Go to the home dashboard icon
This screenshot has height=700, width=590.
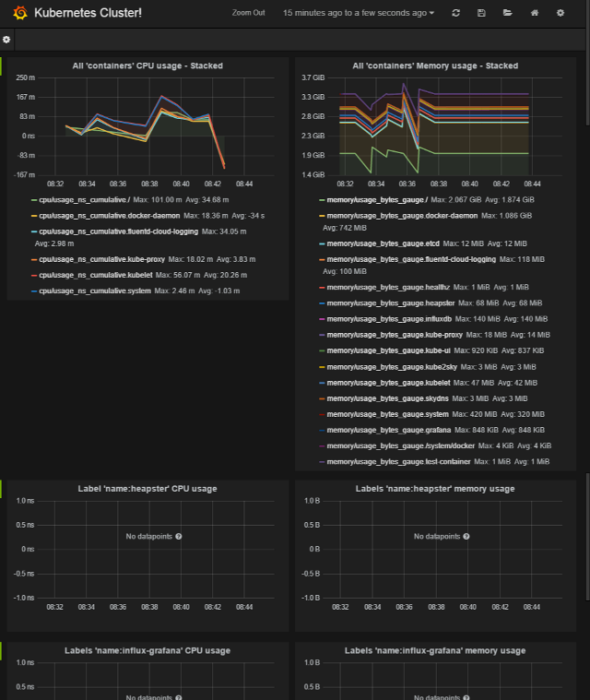pyautogui.click(x=534, y=13)
